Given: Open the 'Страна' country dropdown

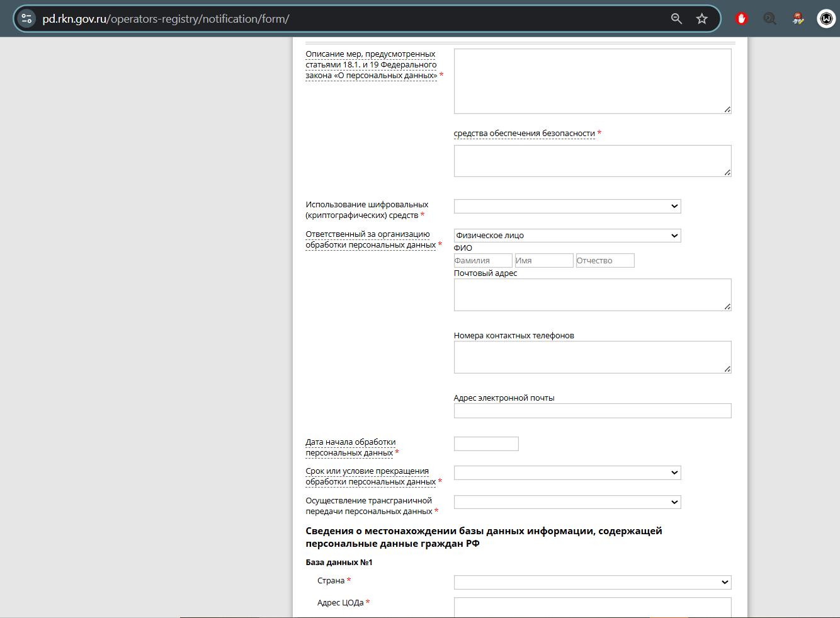Looking at the screenshot, I should coord(592,582).
